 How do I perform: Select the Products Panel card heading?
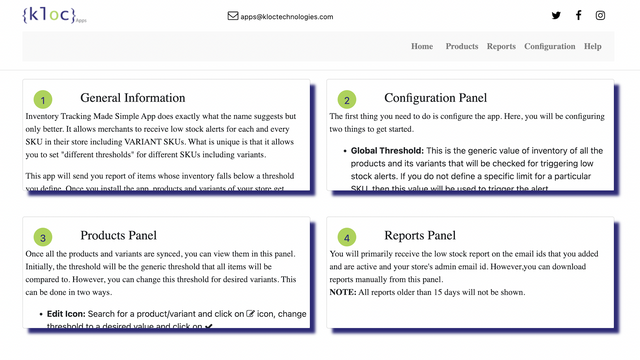(x=118, y=236)
